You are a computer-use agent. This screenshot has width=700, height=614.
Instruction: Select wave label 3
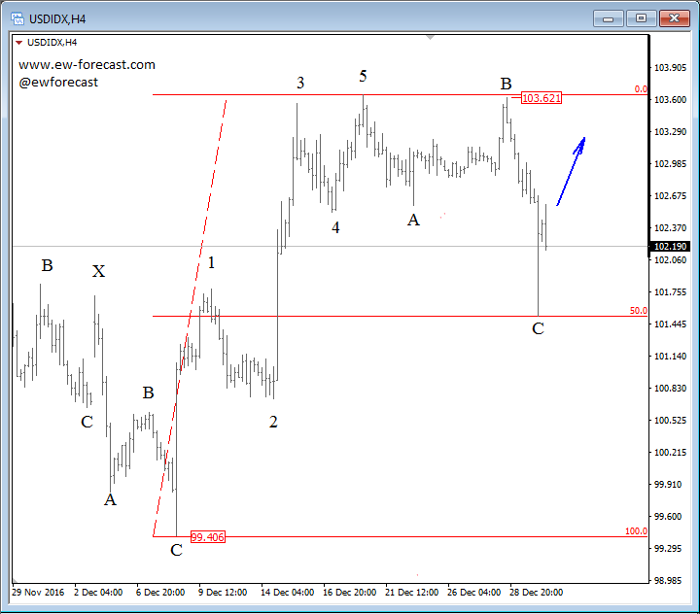click(x=300, y=83)
